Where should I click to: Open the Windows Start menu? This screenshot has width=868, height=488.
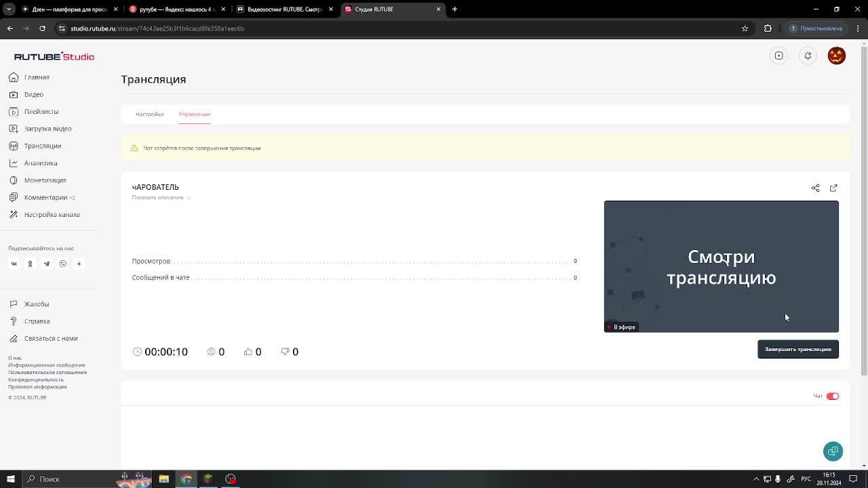click(10, 479)
